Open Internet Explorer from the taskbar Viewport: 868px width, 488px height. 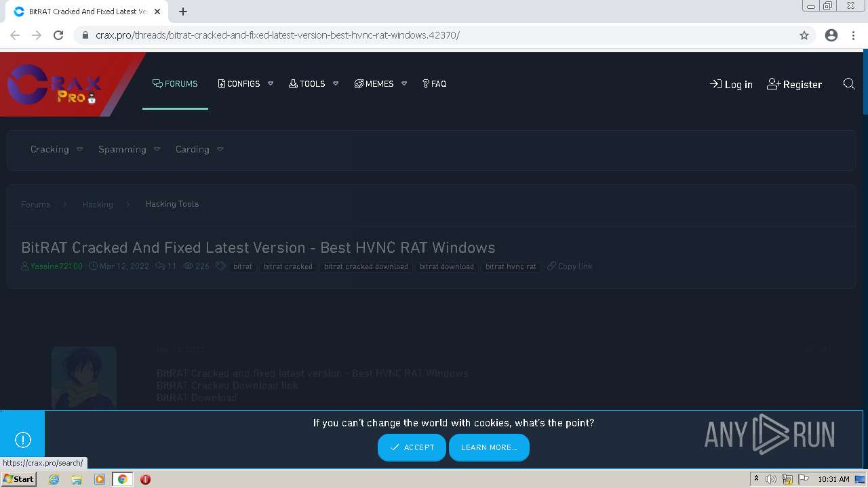click(54, 479)
